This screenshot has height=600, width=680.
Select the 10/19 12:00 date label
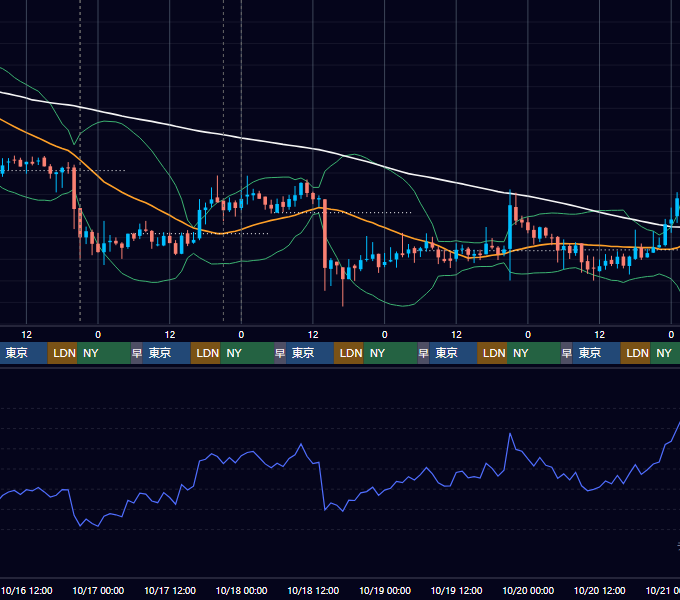point(456,590)
